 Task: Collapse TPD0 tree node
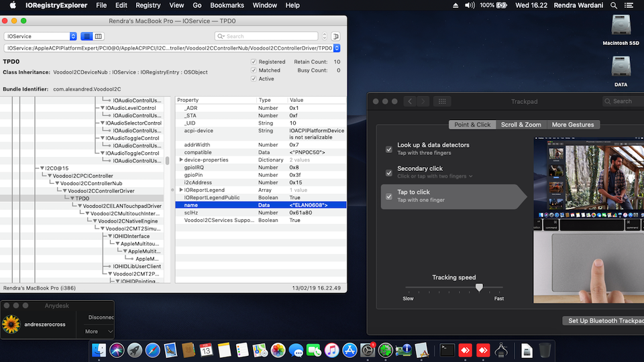(72, 198)
